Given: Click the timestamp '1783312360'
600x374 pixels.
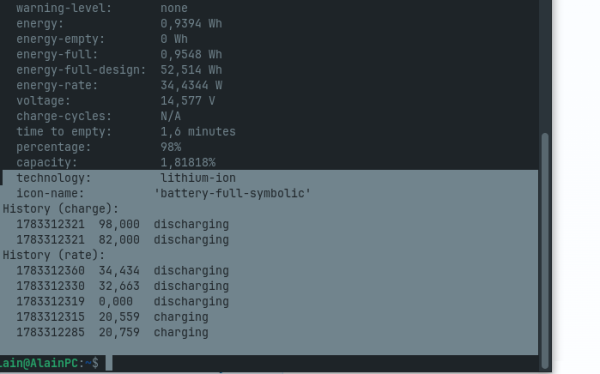Looking at the screenshot, I should coord(50,271).
